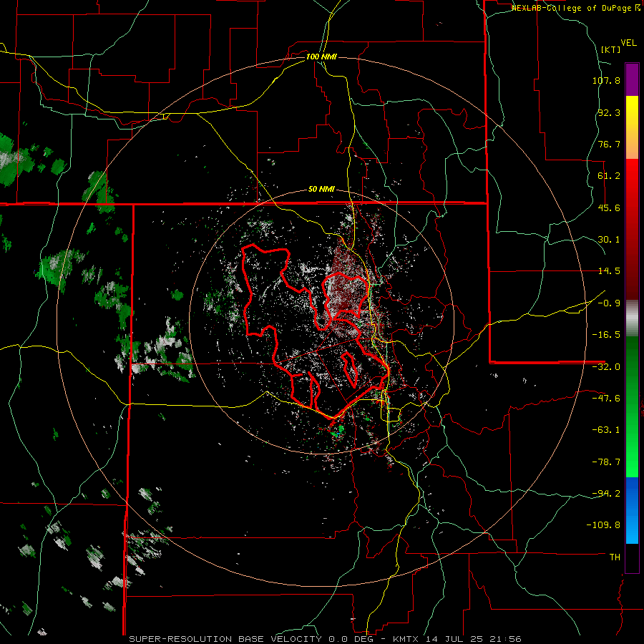This screenshot has height=644, width=644.
Task: Click the yellow-orange segment of the color bar
Action: coord(632,127)
